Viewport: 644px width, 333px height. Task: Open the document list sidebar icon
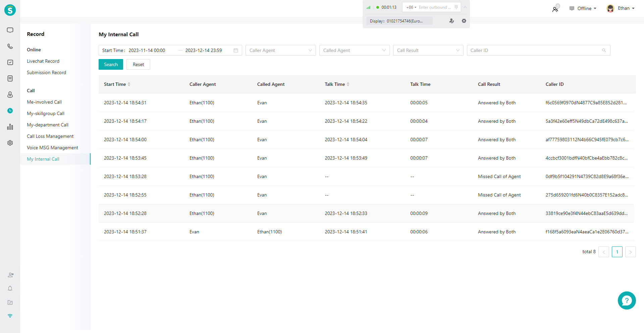[x=10, y=78]
